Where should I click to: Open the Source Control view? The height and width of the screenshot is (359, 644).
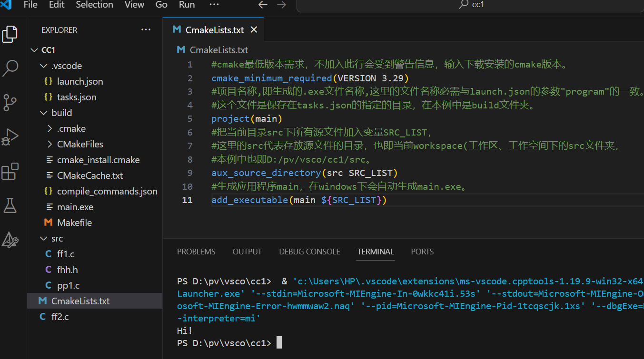coord(10,103)
